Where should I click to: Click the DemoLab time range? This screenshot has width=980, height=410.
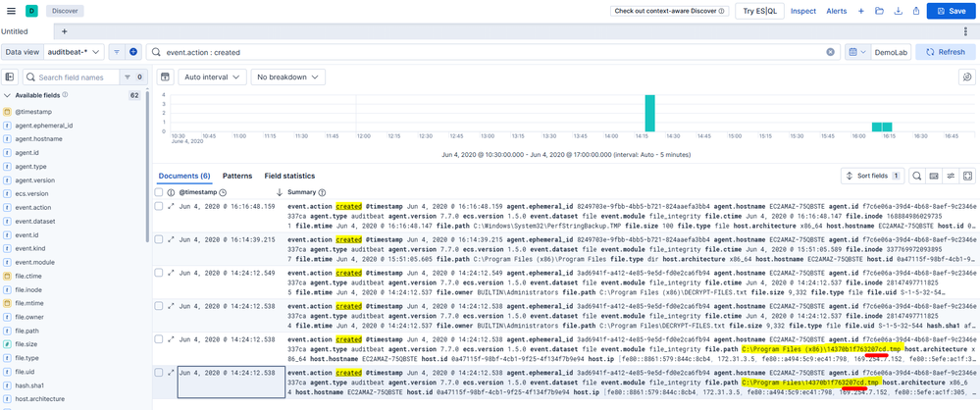[x=891, y=53]
